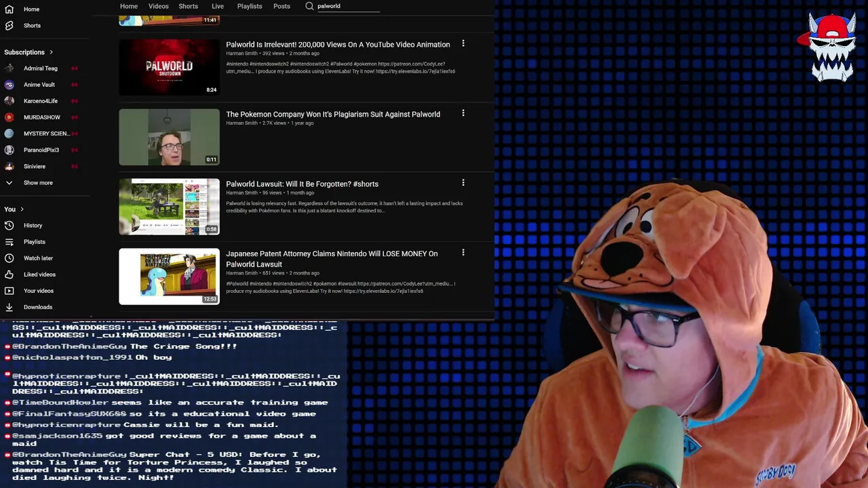Open title Japanese Patent Attorney Claims Nintendo
868x488 pixels.
click(x=332, y=259)
